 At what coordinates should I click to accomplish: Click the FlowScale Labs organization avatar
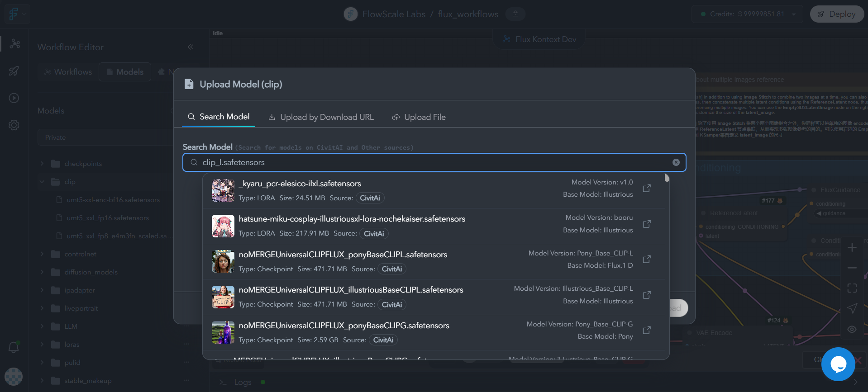351,14
